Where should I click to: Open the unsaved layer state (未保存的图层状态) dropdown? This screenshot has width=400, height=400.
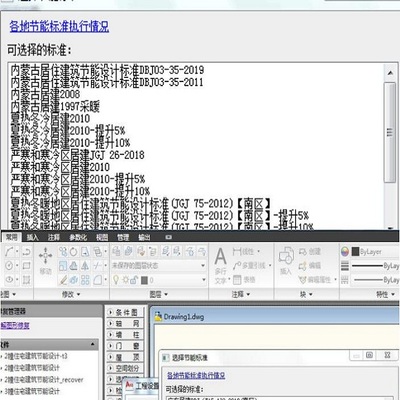coord(159,266)
